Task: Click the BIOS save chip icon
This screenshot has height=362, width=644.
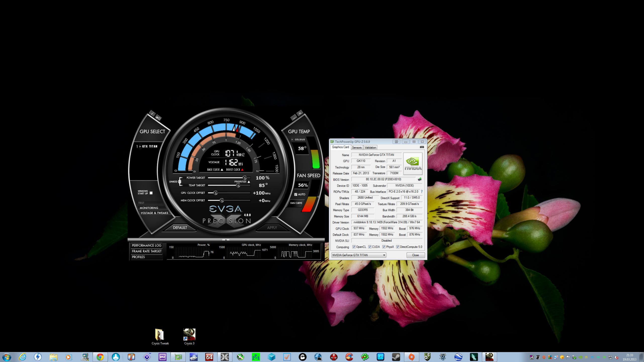Action: click(x=419, y=179)
